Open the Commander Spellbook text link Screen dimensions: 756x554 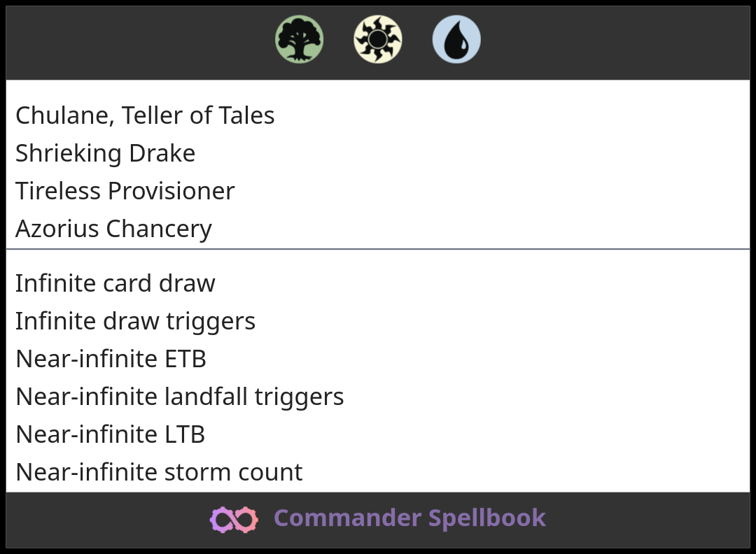409,518
